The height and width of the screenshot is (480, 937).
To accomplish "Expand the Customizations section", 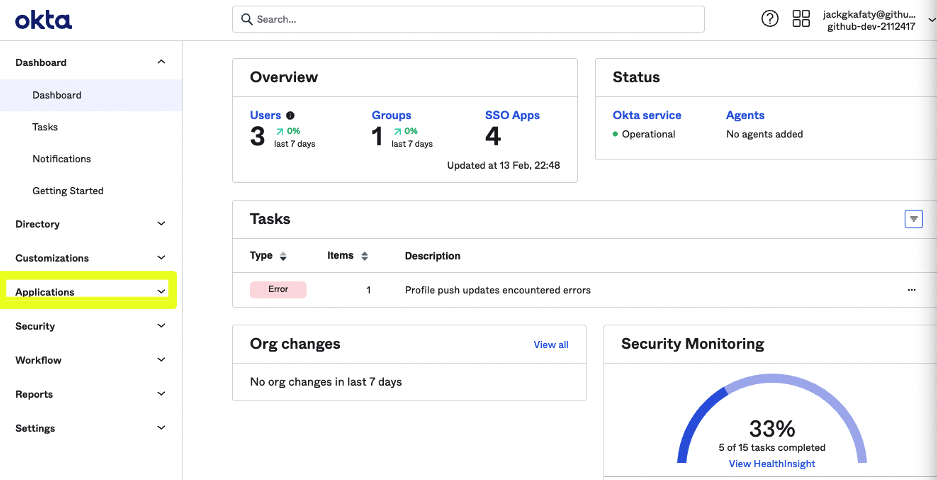I will (x=91, y=258).
